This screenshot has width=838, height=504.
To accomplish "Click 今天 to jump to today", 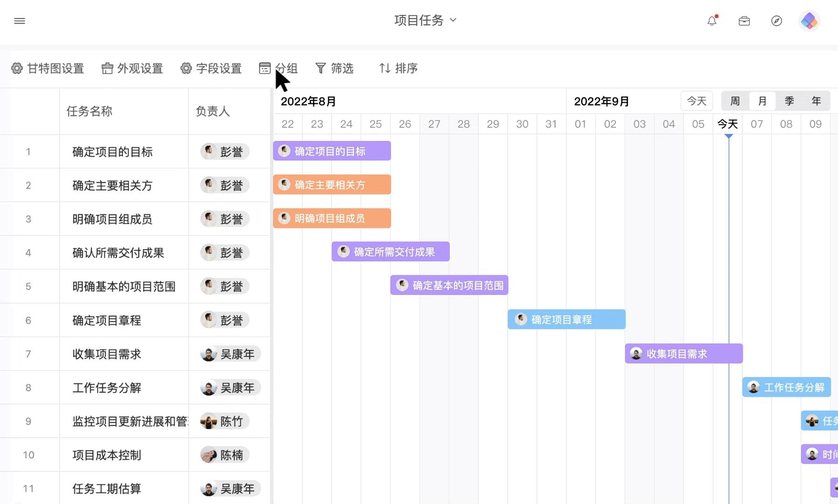I will point(697,101).
